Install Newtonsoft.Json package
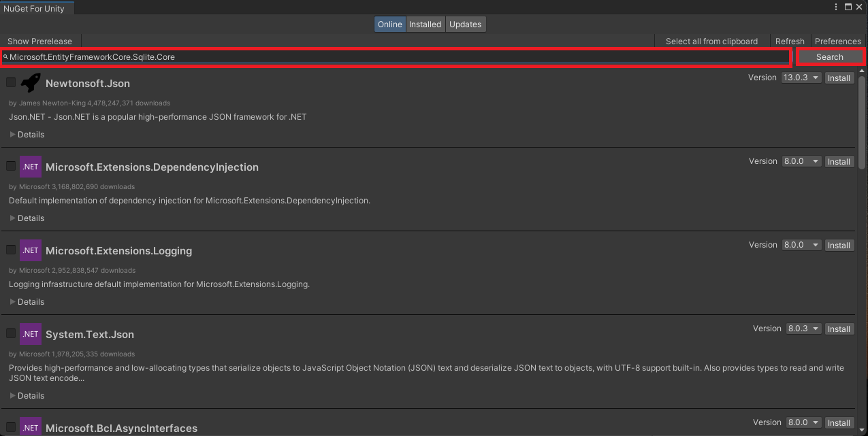 click(839, 78)
